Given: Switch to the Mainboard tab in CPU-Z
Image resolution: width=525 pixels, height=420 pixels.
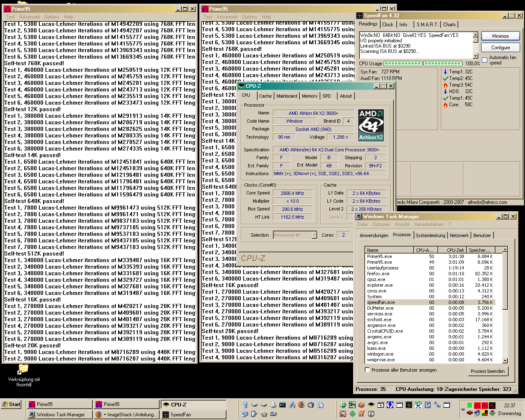Looking at the screenshot, I should point(287,96).
